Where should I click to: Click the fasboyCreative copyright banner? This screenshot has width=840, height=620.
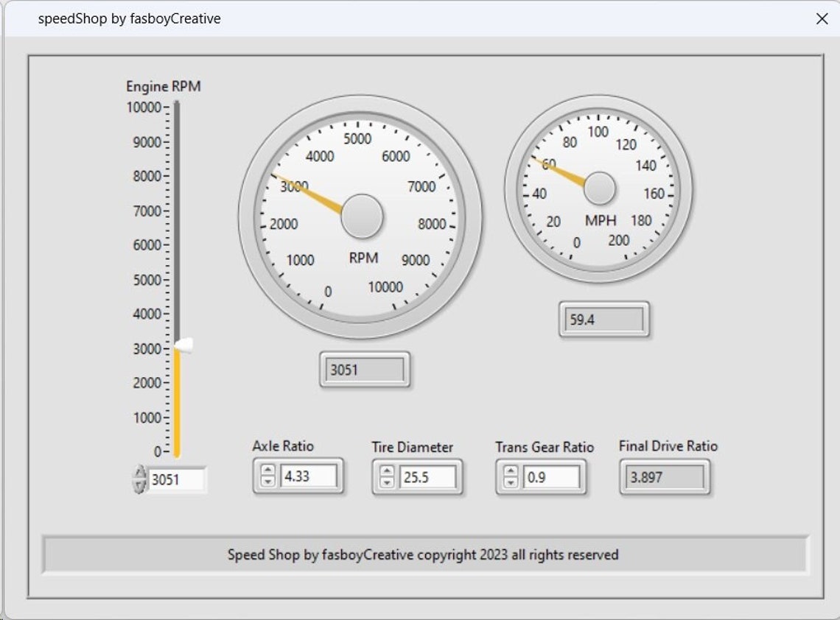[x=424, y=554]
